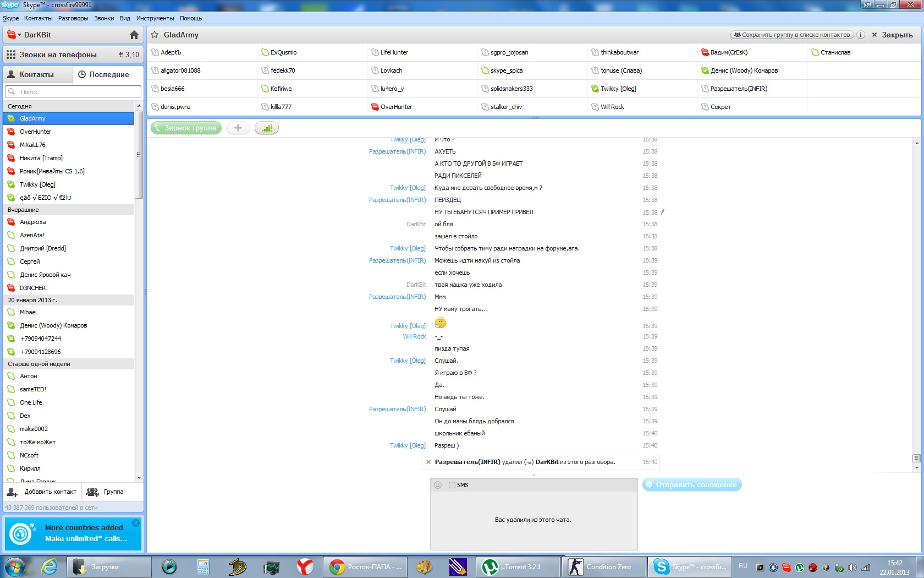This screenshot has height=578, width=924.
Task: Select OverHunter in the recent list
Action: (36, 132)
